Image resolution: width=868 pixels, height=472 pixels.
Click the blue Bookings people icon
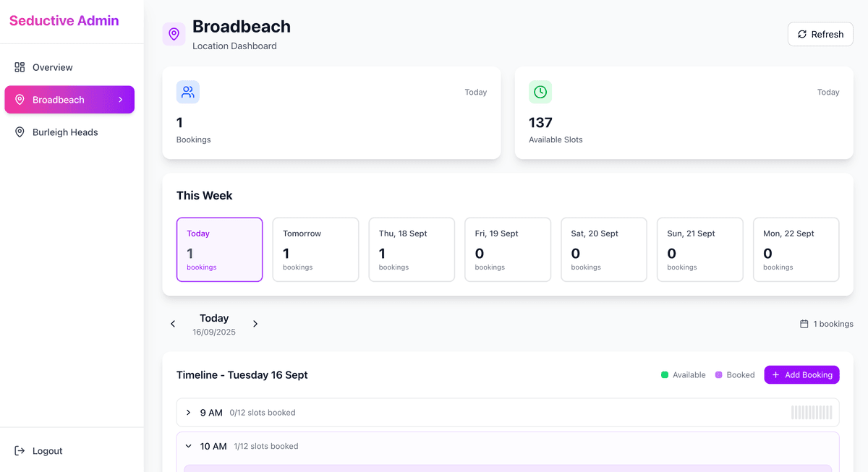pyautogui.click(x=187, y=92)
